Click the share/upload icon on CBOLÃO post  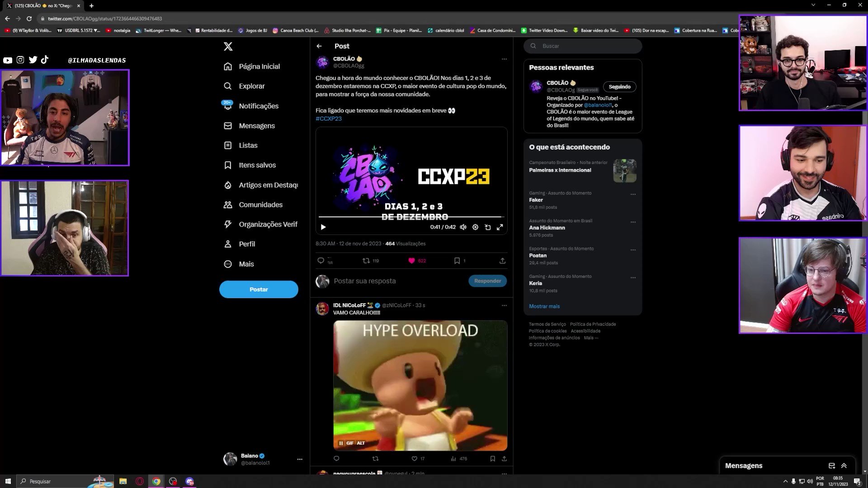503,260
